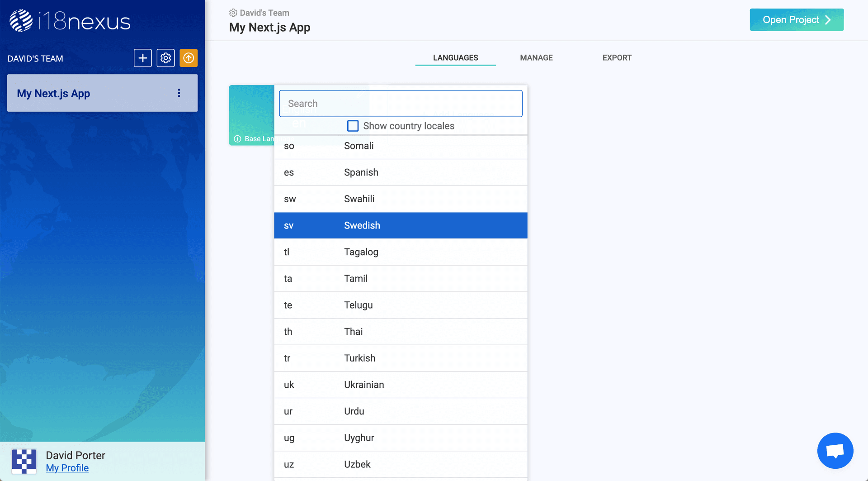
Task: Pick Turkish from the language options
Action: coord(400,358)
